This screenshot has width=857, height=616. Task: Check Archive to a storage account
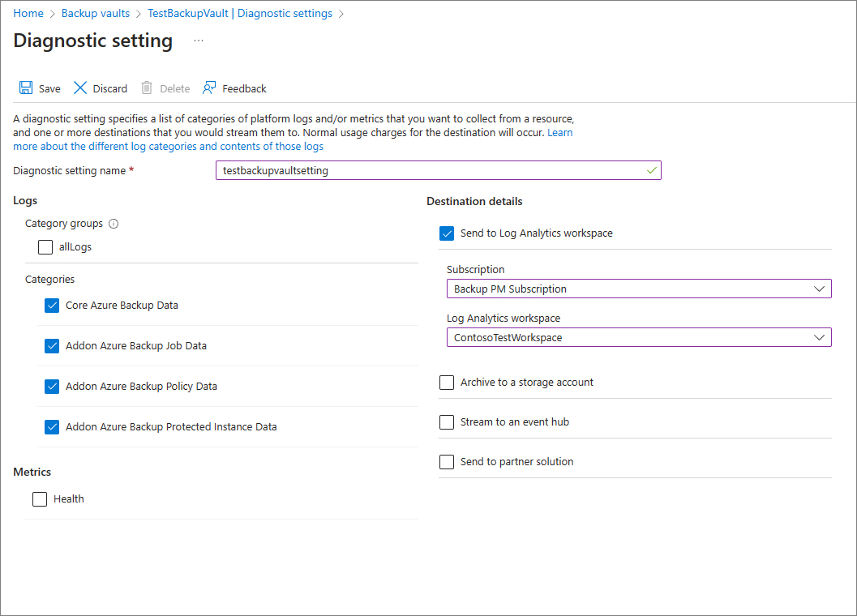pyautogui.click(x=447, y=382)
